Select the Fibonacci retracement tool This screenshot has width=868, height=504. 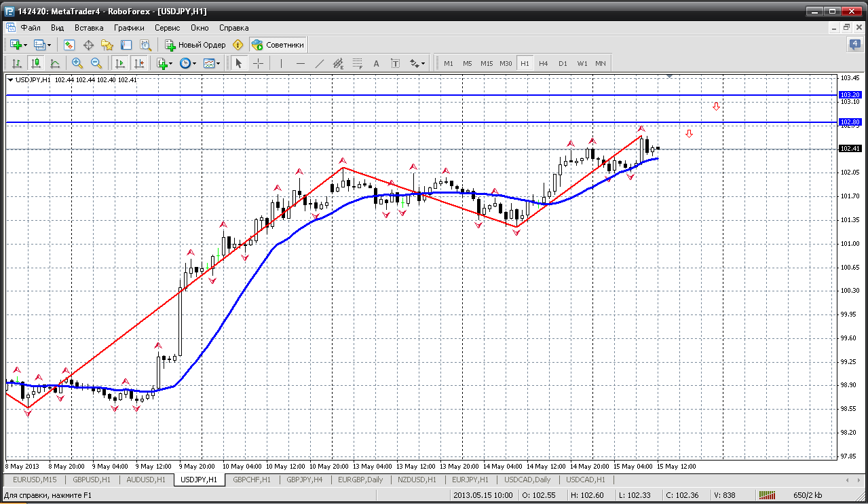(x=358, y=63)
